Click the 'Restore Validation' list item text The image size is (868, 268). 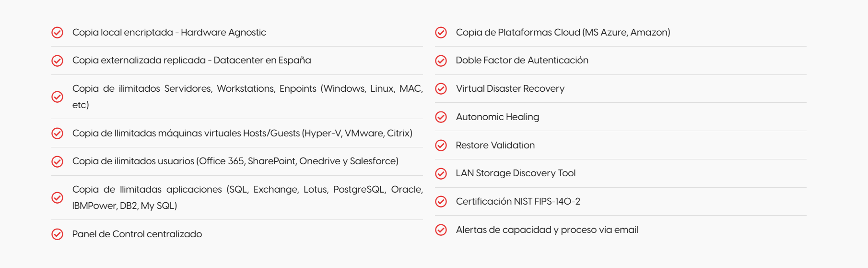click(495, 145)
